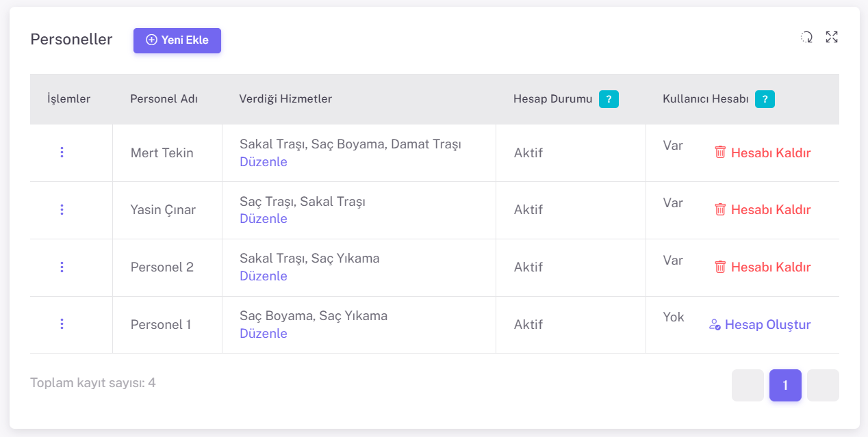Click the Yeni Ekle button
This screenshot has width=868, height=437.
click(177, 40)
